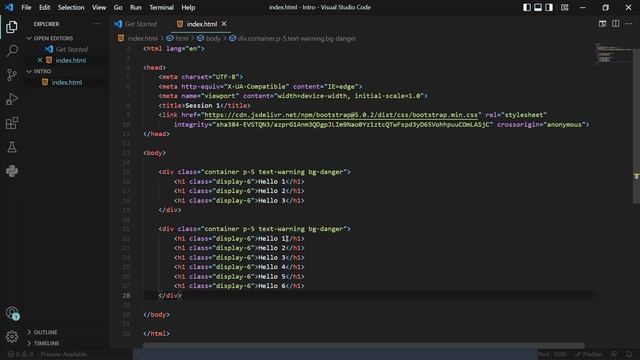Click the html breadcrumb item
Image resolution: width=640 pixels, height=360 pixels.
(x=182, y=38)
